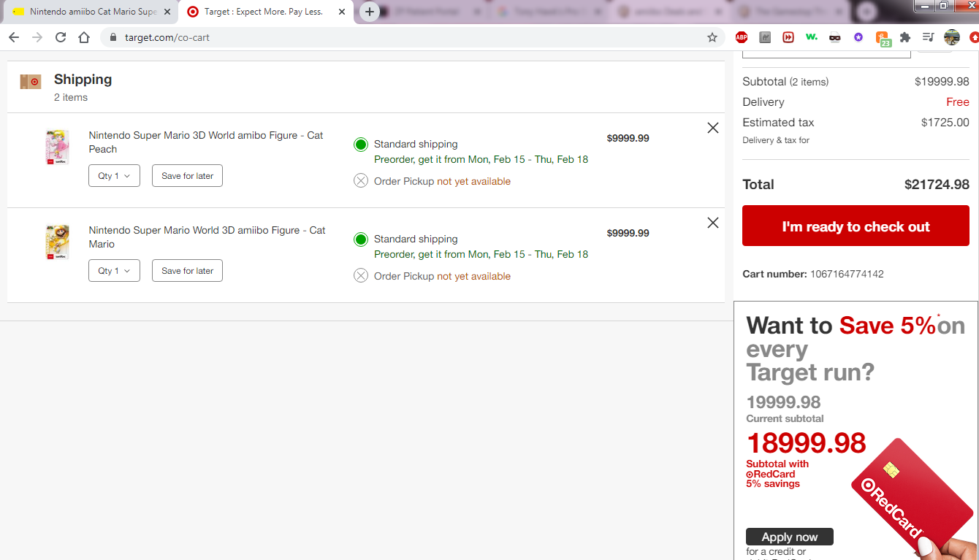Close the Nintendo amiibo Cat Mario tab
The width and height of the screenshot is (979, 560).
point(167,12)
